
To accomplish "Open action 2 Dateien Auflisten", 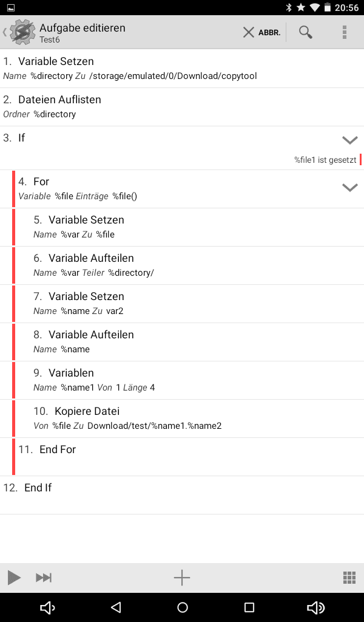I will (x=182, y=107).
